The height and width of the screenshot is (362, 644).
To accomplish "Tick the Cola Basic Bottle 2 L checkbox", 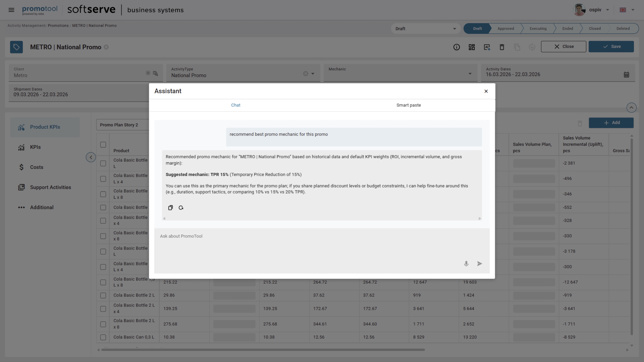I will pos(103,295).
